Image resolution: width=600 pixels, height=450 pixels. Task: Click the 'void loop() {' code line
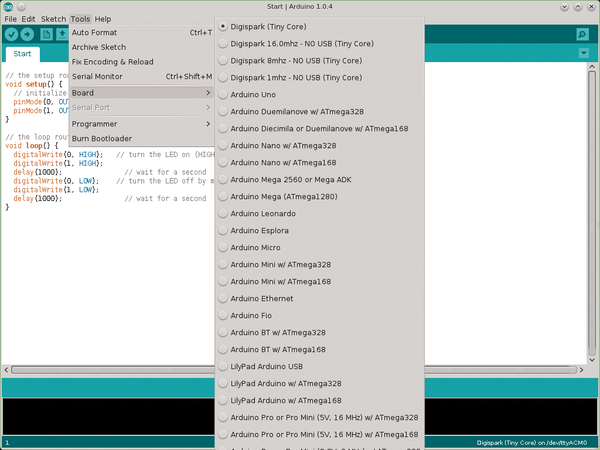32,146
